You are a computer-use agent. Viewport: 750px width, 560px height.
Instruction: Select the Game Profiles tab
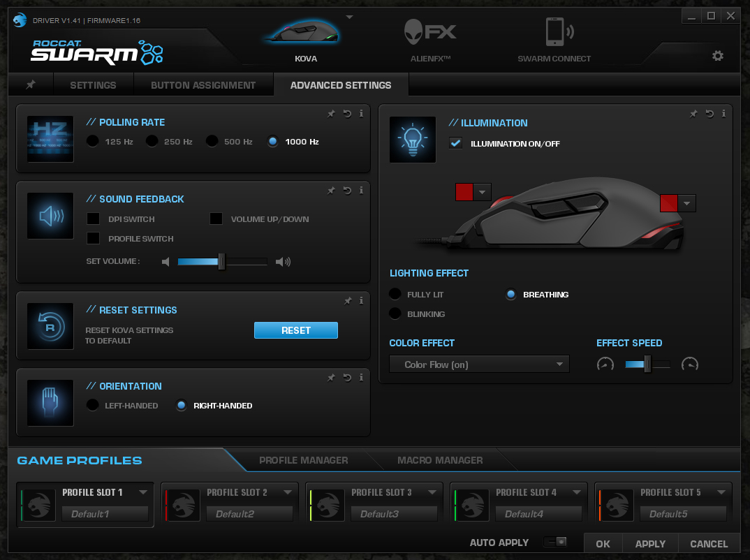(x=80, y=461)
